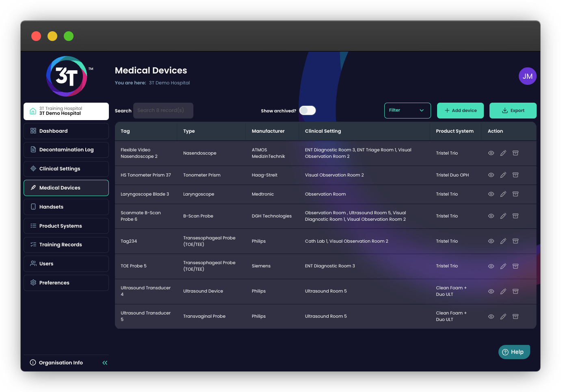Viewport: 561px width, 392px height.
Task: View the Scanmate B-Scan Probe 6 device
Action: [491, 216]
